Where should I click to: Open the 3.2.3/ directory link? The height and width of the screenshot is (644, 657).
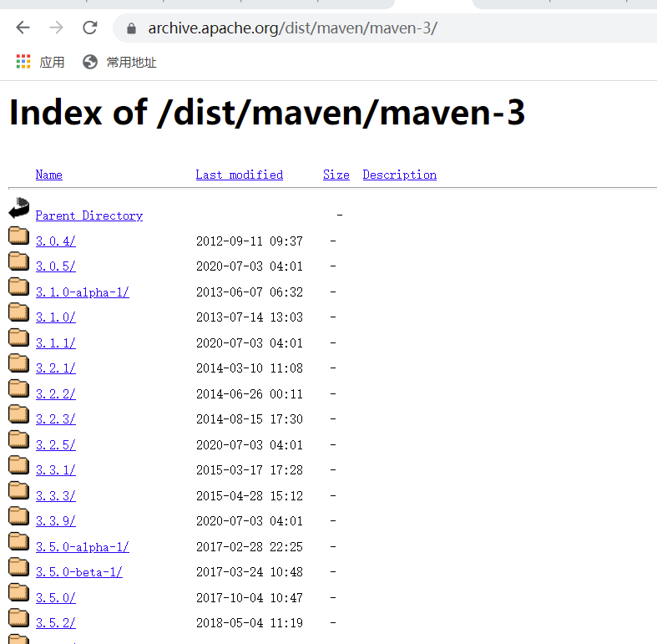(56, 419)
